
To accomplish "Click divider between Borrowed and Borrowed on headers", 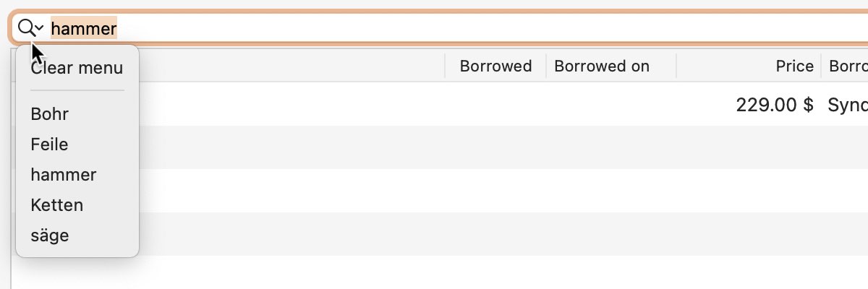I will click(x=546, y=66).
